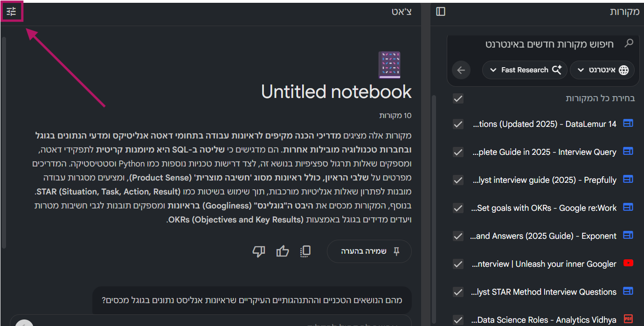Click the Untitled notebook title
This screenshot has width=644, height=326.
pos(336,92)
